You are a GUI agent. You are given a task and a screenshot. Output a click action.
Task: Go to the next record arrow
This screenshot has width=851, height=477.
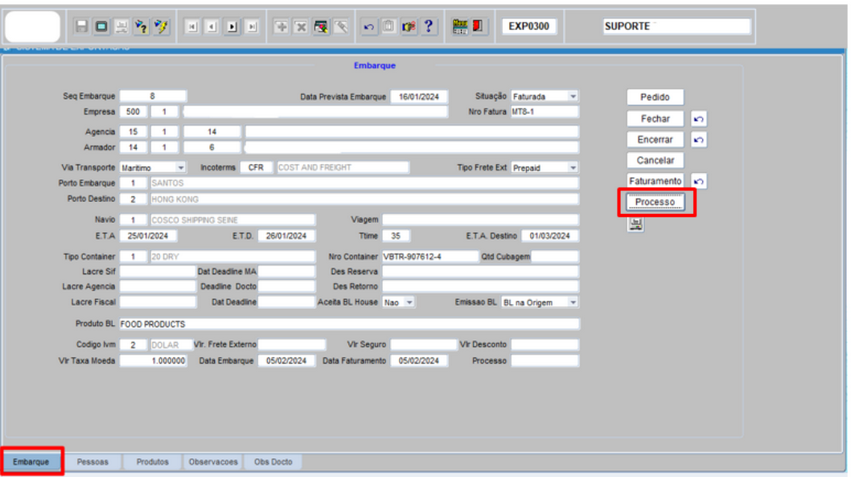pos(232,27)
